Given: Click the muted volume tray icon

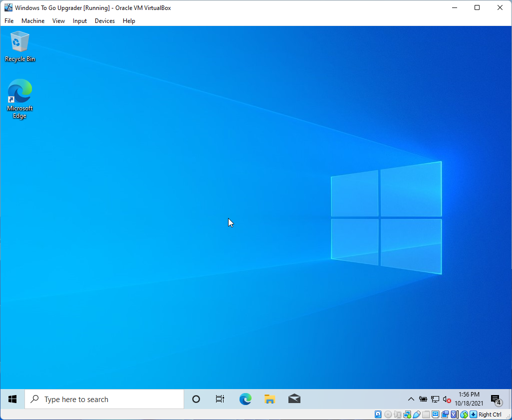Looking at the screenshot, I should click(447, 399).
